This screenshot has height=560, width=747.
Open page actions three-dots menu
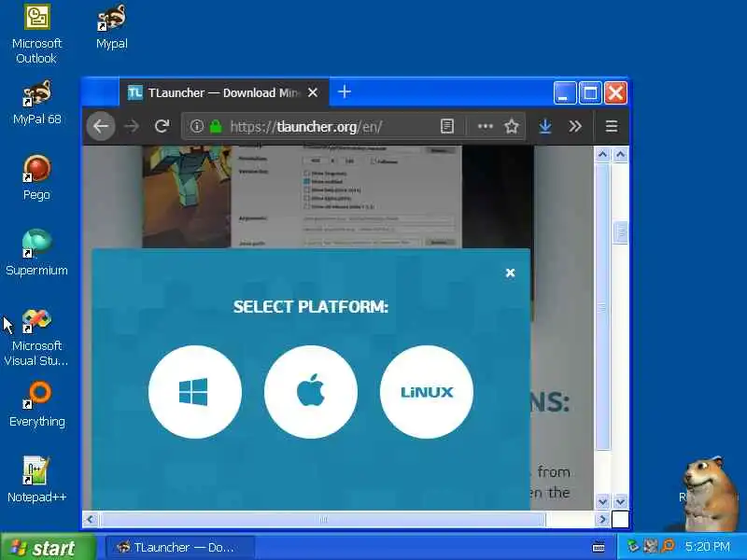tap(485, 126)
